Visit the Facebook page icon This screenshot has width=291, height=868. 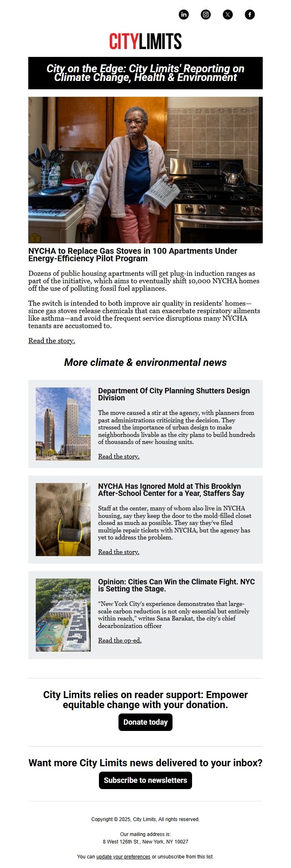[x=250, y=15]
